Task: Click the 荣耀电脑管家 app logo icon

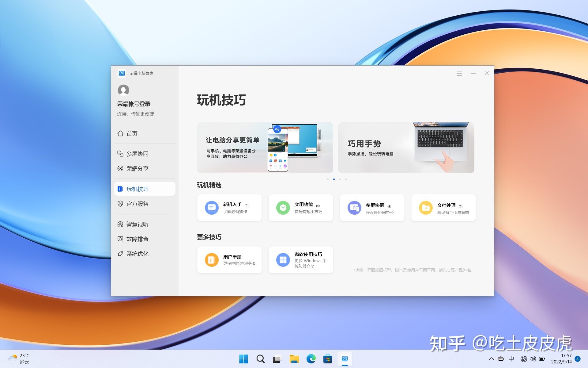Action: click(x=122, y=73)
